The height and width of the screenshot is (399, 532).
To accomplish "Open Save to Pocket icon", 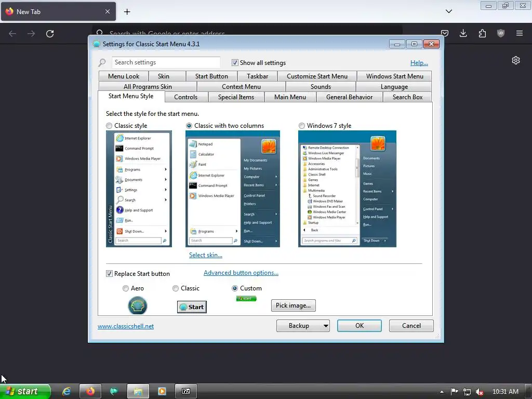I will (x=445, y=33).
